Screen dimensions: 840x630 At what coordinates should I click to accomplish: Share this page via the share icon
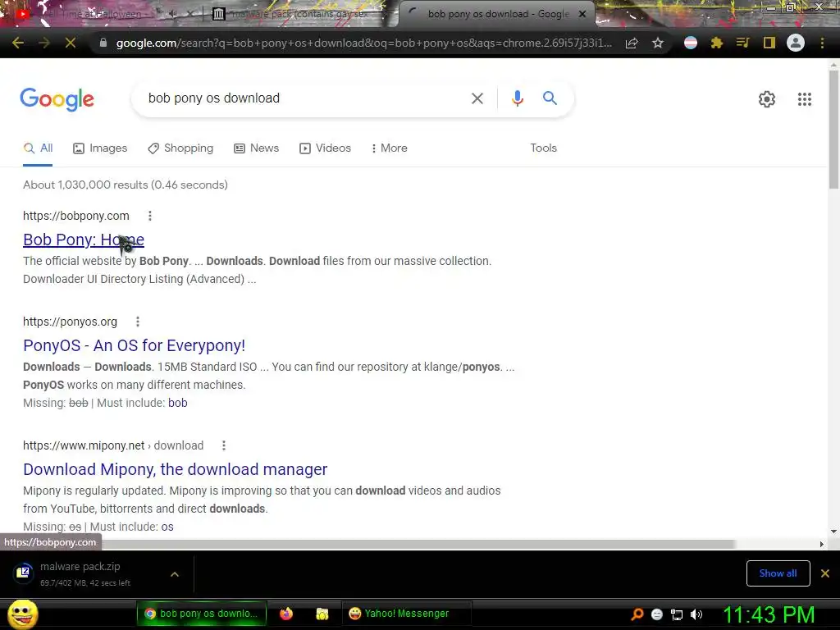[632, 43]
